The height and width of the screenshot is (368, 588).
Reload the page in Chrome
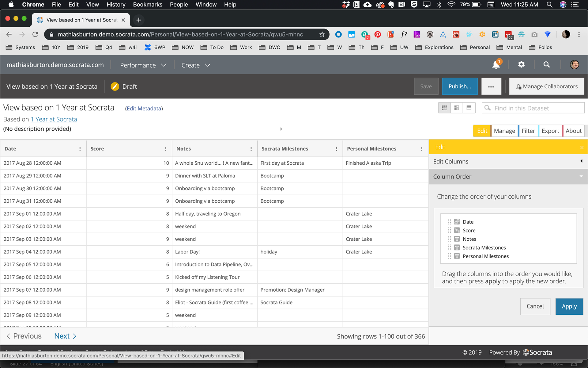35,34
